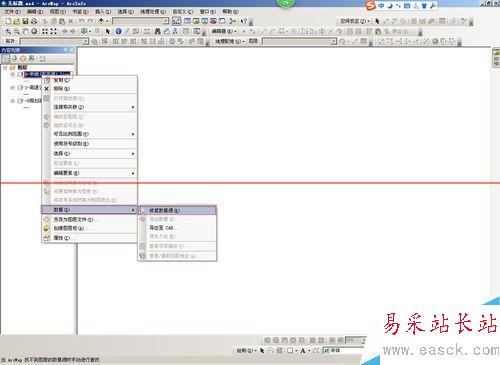This screenshot has width=500, height=365.
Task: Open the 宋体 font combo box
Action: tap(343, 350)
